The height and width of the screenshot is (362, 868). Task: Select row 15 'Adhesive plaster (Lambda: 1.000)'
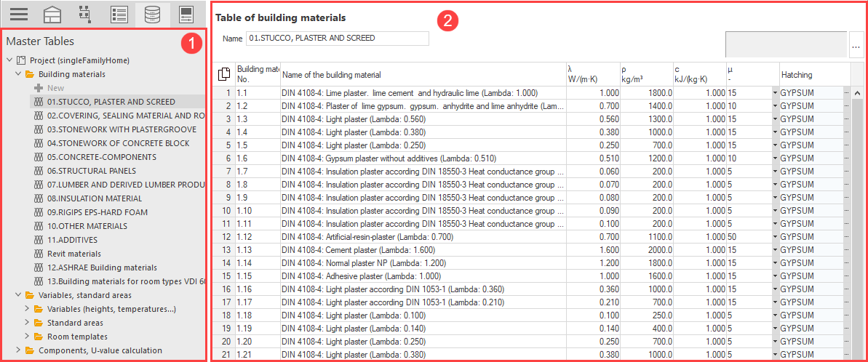423,276
